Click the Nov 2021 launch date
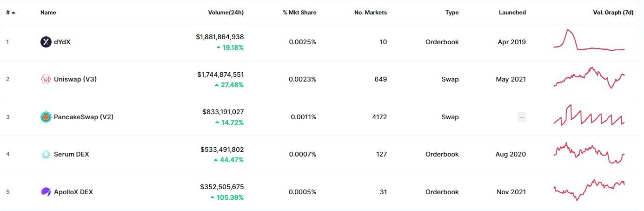Viewport: 644px width, 211px height. point(511,192)
